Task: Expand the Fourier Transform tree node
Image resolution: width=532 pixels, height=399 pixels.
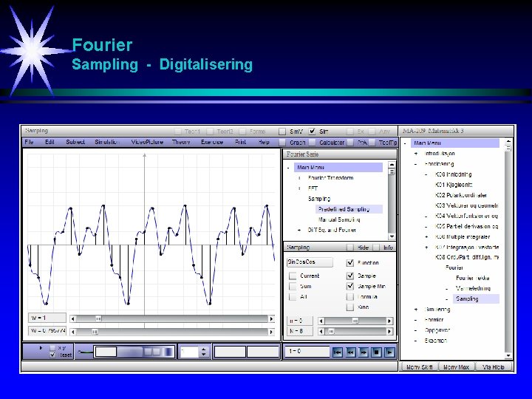Action: [x=299, y=178]
